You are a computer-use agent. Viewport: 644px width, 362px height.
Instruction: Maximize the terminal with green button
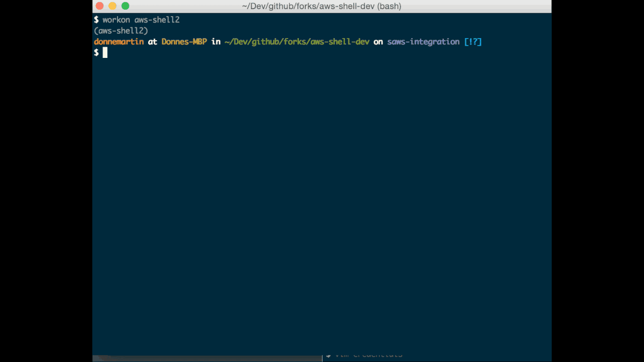tap(126, 6)
